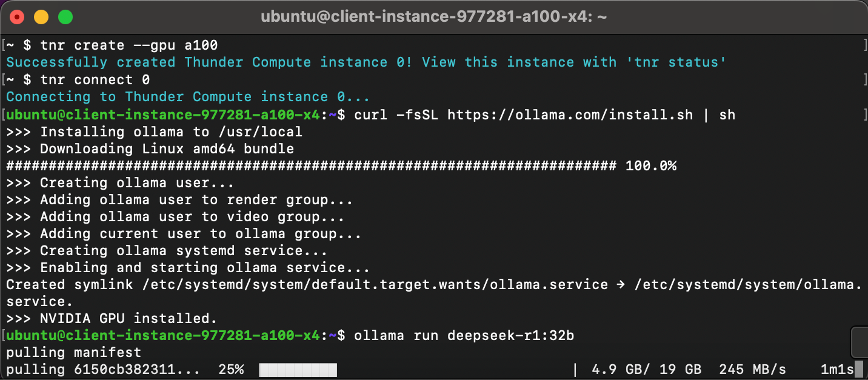This screenshot has width=868, height=380.
Task: Click the terminal cursor block at line end
Action: click(858, 369)
